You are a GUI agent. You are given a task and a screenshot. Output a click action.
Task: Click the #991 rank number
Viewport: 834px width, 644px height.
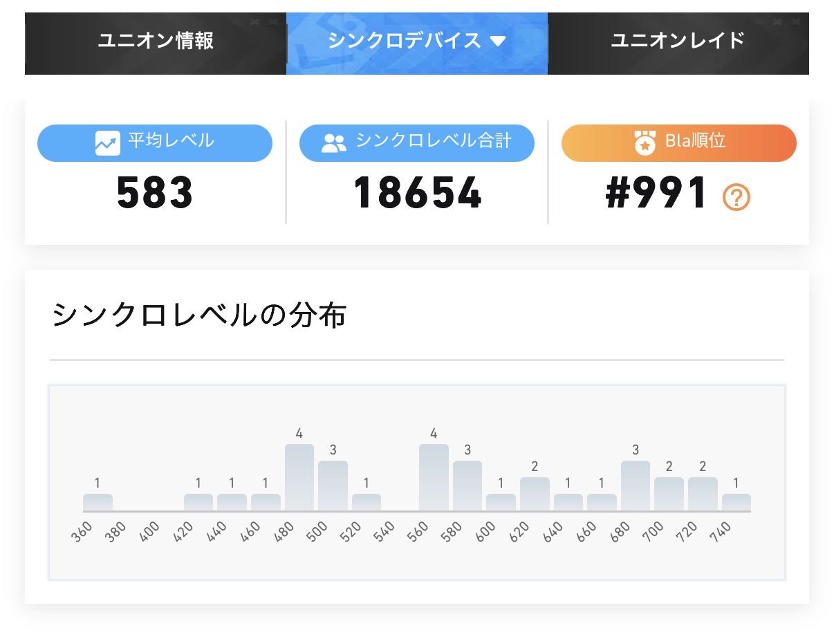tap(656, 193)
